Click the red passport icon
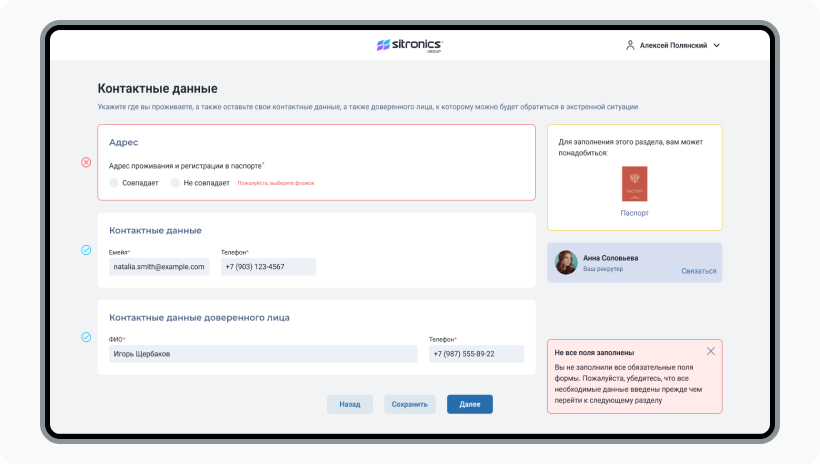This screenshot has width=820, height=464. 634,184
